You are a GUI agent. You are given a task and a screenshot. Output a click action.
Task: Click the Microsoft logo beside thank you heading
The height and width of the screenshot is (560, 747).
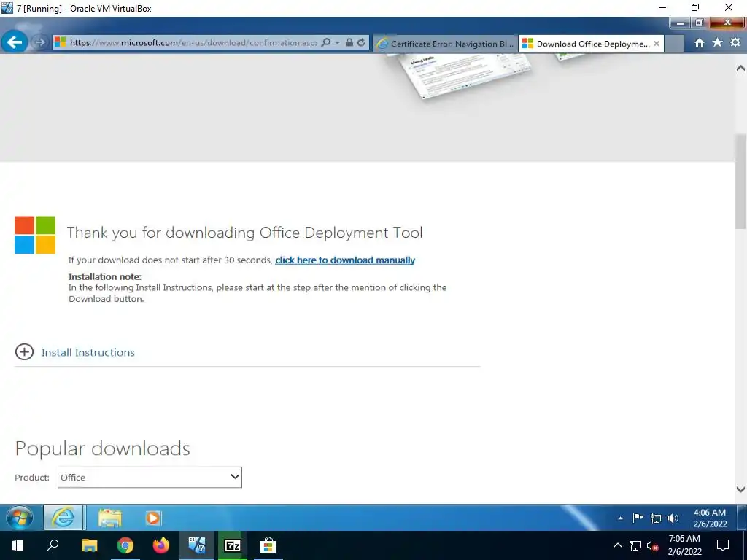point(35,235)
